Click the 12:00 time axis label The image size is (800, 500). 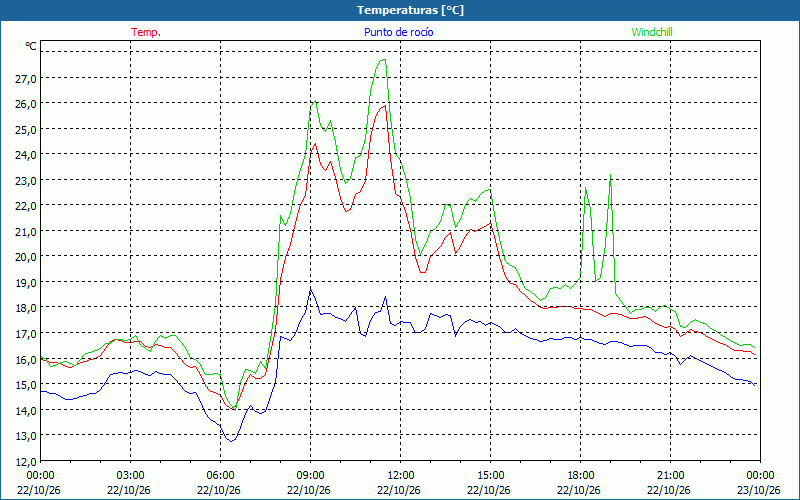click(x=401, y=475)
